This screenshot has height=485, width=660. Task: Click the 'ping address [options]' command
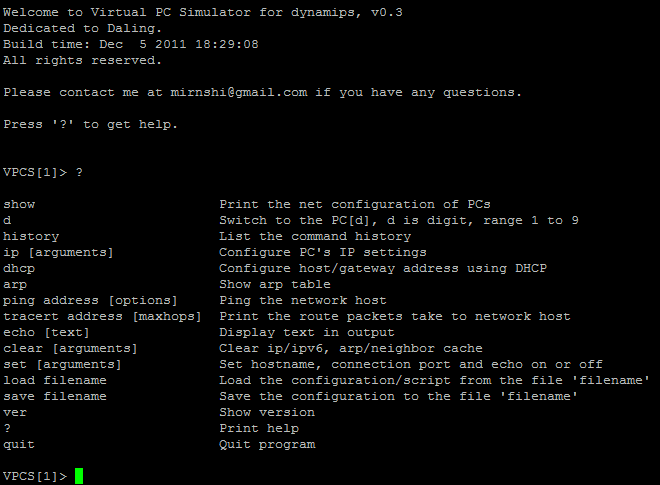pos(90,300)
